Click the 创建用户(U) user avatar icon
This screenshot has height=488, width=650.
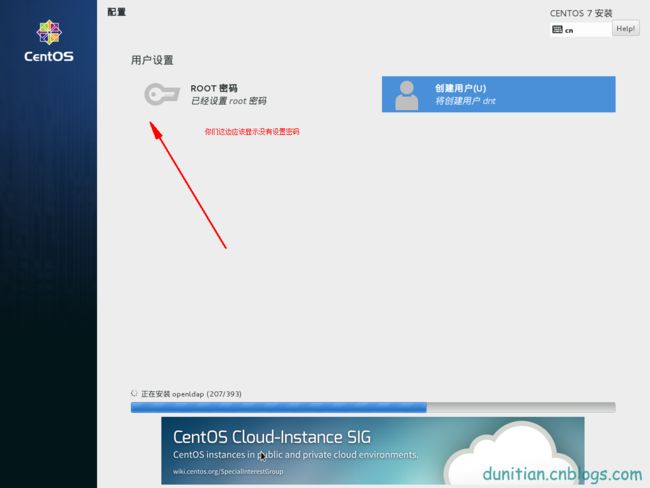407,95
